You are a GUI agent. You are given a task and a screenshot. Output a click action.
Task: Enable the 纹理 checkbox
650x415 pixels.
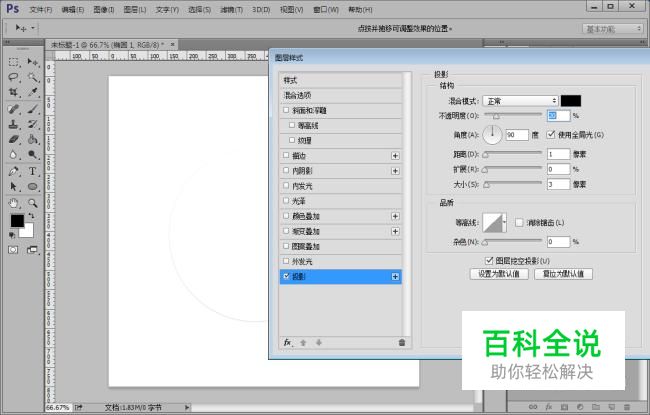(292, 140)
